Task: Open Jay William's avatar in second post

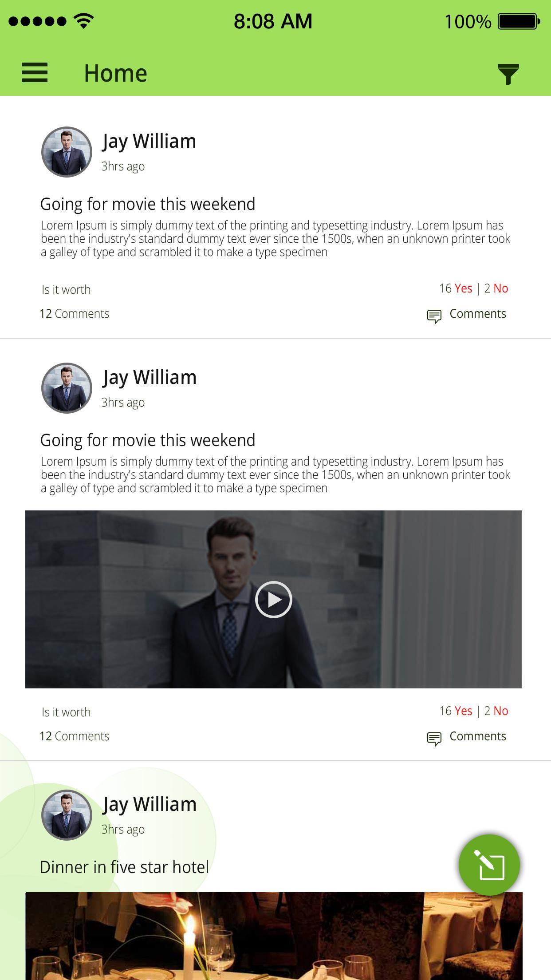Action: pyautogui.click(x=67, y=388)
